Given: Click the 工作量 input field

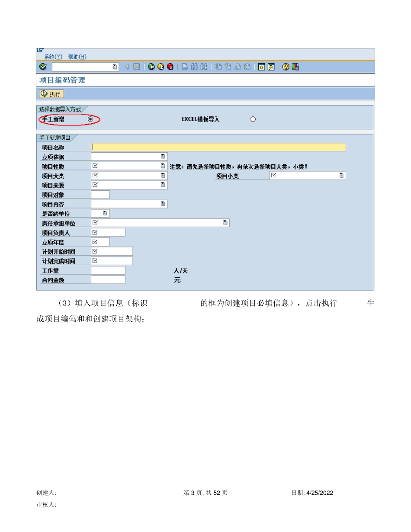Looking at the screenshot, I should (x=108, y=270).
